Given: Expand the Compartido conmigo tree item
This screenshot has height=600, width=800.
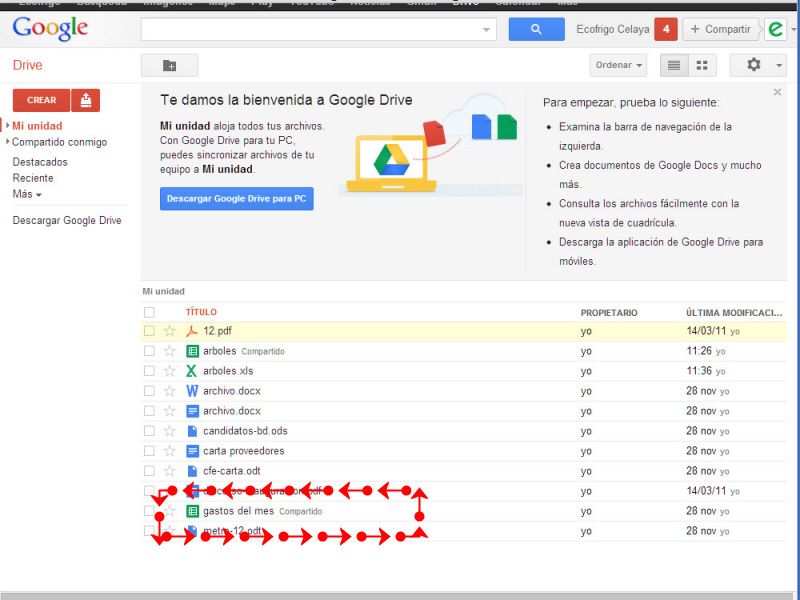Looking at the screenshot, I should pyautogui.click(x=8, y=142).
